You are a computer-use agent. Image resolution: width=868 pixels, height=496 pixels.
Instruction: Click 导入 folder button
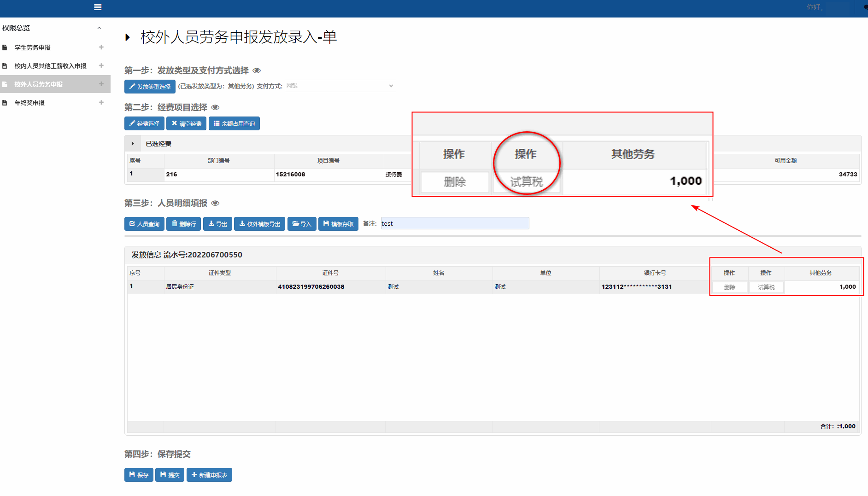302,224
